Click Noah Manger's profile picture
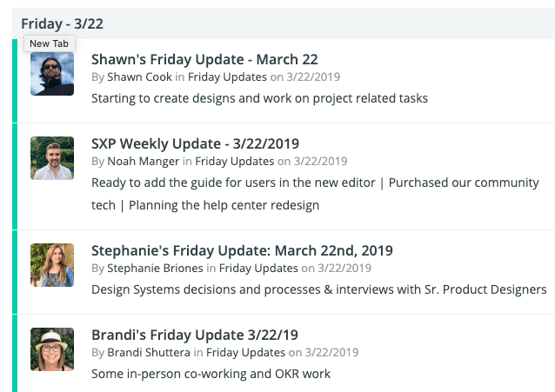 [x=52, y=158]
